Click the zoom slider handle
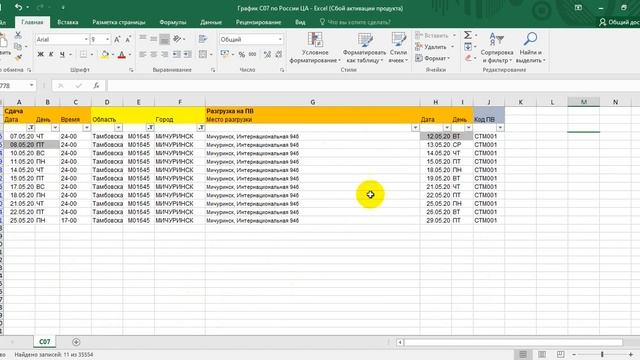Image resolution: width=640 pixels, height=360 pixels. (602, 354)
